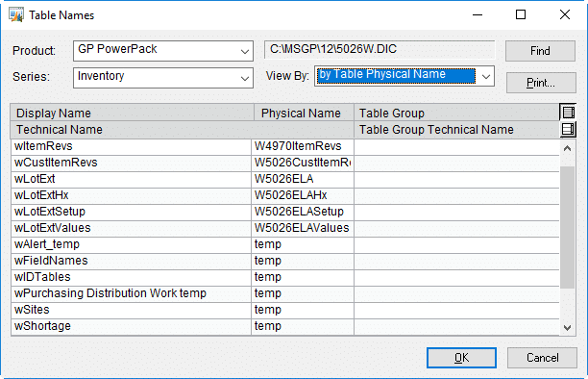
Task: Show detailed two-line list view icon
Action: pos(568,129)
